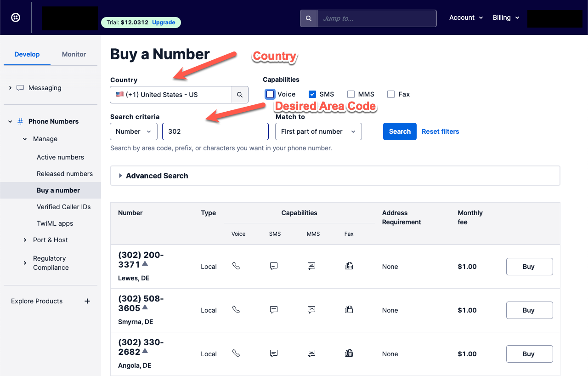Tick the MMS capability checkbox
The image size is (588, 376).
pos(351,94)
